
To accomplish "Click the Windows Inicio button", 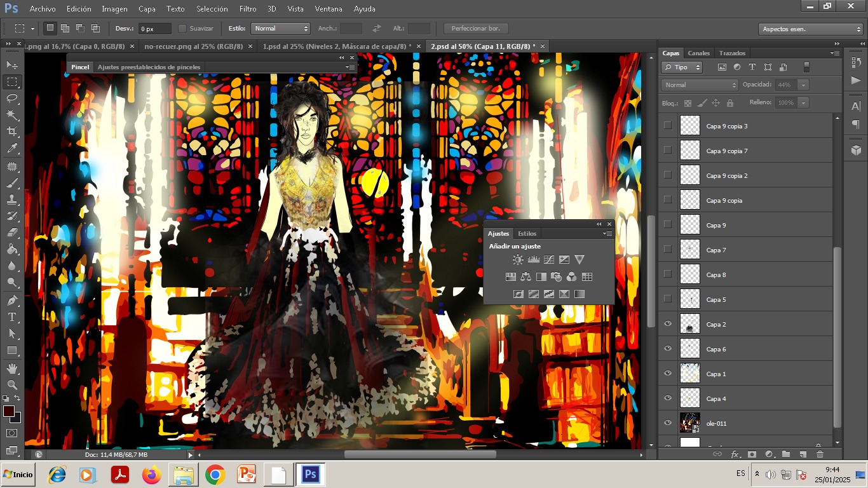I will pos(18,475).
